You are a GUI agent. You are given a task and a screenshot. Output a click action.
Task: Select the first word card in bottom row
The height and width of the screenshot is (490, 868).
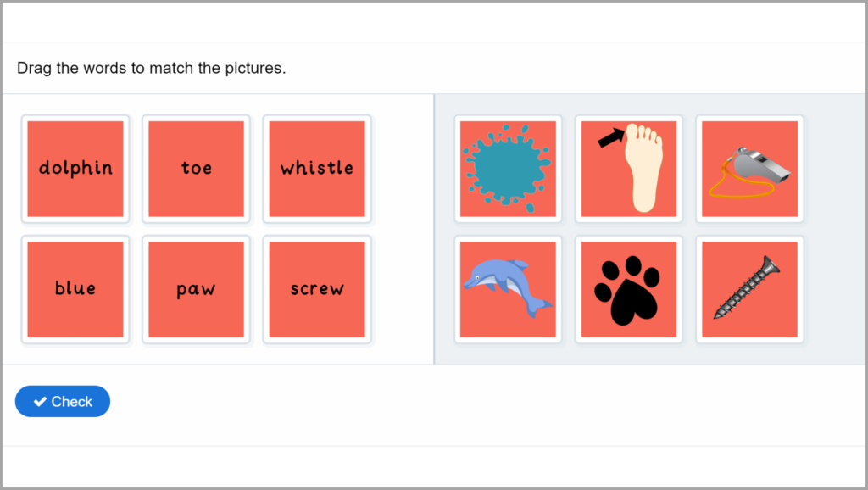pyautogui.click(x=75, y=289)
